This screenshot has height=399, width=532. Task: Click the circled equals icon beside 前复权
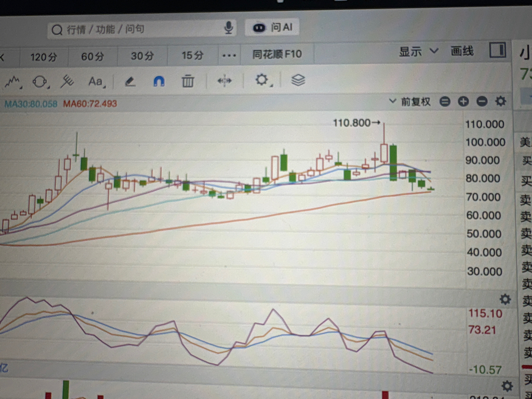[445, 101]
